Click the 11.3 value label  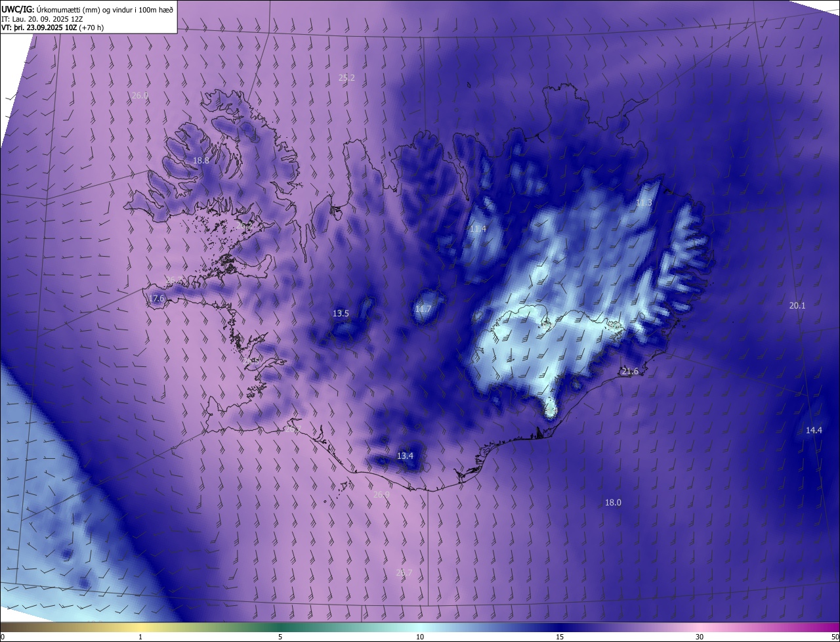click(x=644, y=203)
